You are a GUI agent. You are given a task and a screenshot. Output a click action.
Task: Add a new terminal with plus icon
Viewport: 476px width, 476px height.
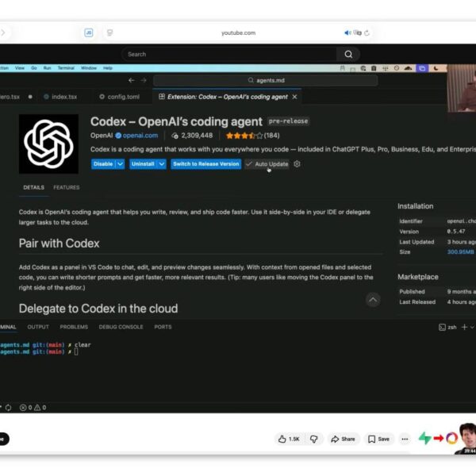pyautogui.click(x=464, y=327)
